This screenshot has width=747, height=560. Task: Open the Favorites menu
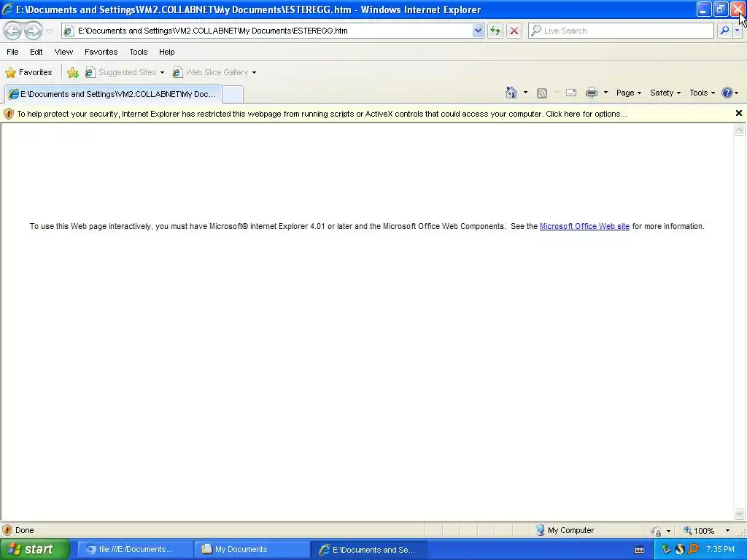101,52
